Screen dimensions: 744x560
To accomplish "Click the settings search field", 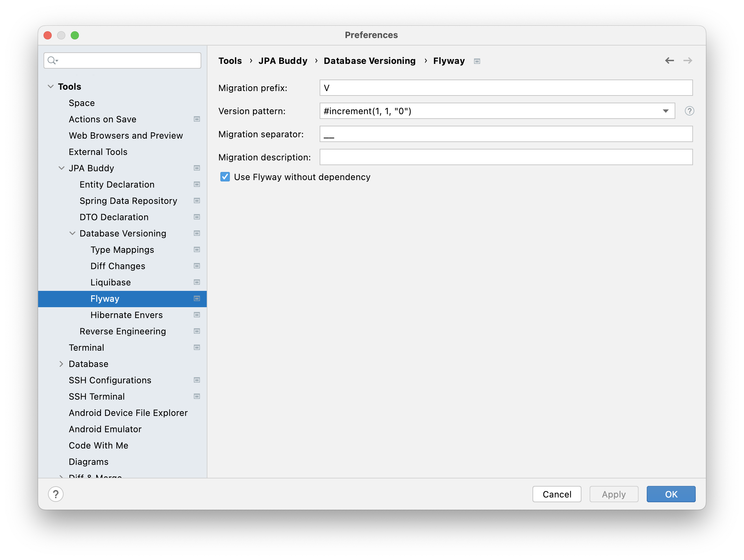I will pos(122,60).
